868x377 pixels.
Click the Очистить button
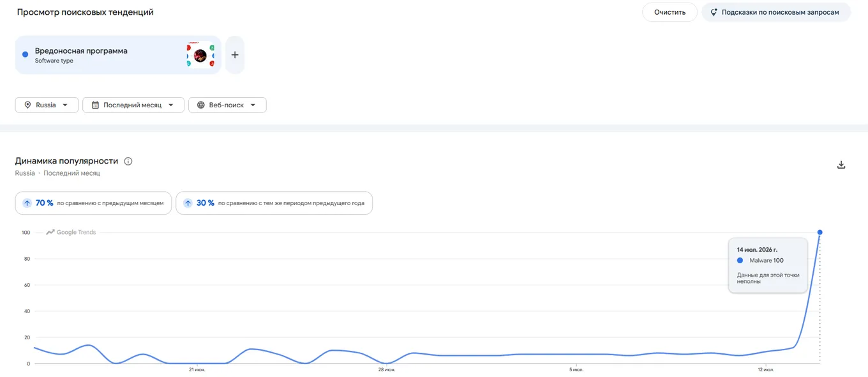coord(670,12)
